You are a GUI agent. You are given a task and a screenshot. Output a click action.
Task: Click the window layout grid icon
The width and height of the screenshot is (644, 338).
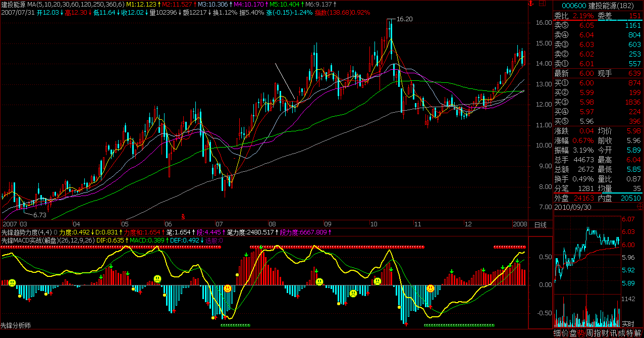coord(542,4)
